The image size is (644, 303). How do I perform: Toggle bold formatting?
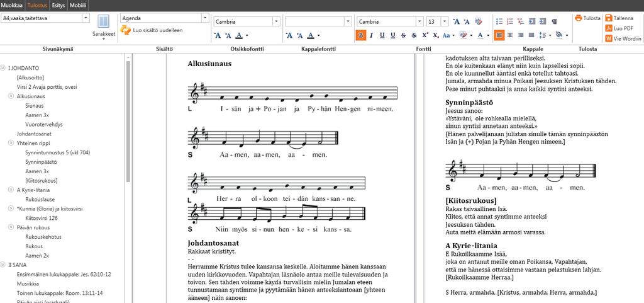(x=360, y=35)
